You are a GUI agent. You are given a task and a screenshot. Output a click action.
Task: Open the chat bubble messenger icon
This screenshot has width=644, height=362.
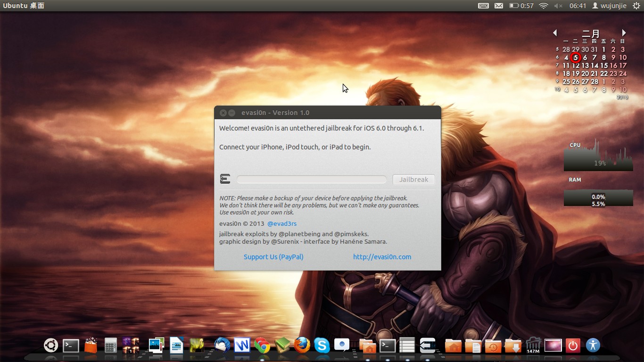tap(342, 346)
